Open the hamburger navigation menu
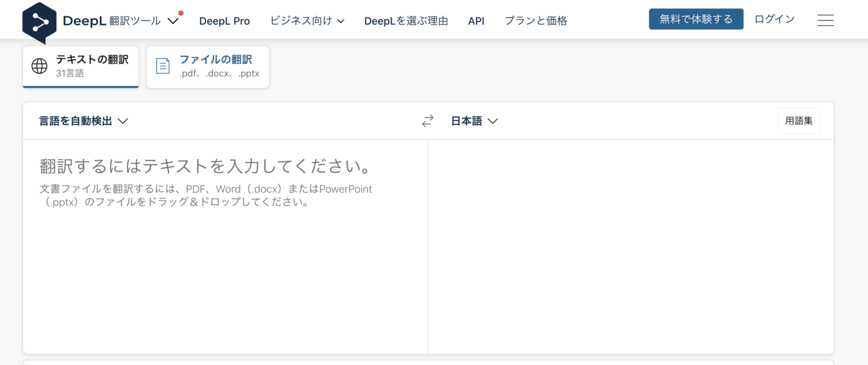Viewport: 868px width, 365px height. (x=826, y=20)
